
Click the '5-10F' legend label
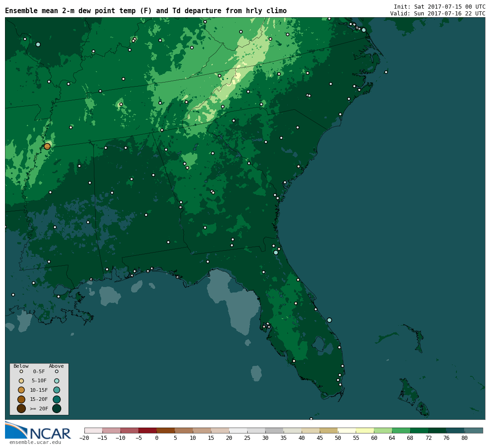click(x=39, y=381)
